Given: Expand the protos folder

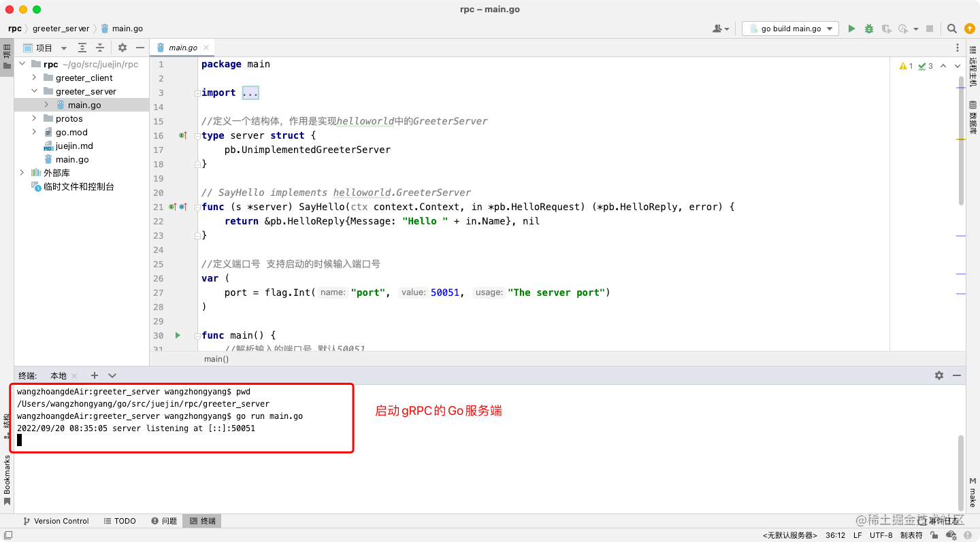Looking at the screenshot, I should pos(34,118).
